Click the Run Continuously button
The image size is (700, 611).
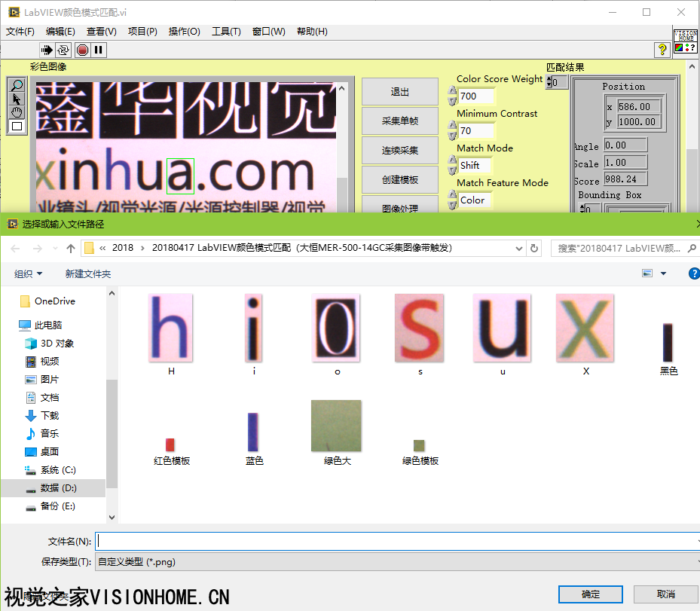63,50
